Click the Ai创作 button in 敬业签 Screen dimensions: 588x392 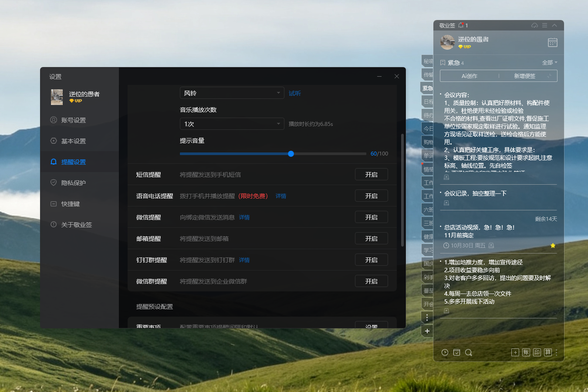470,76
